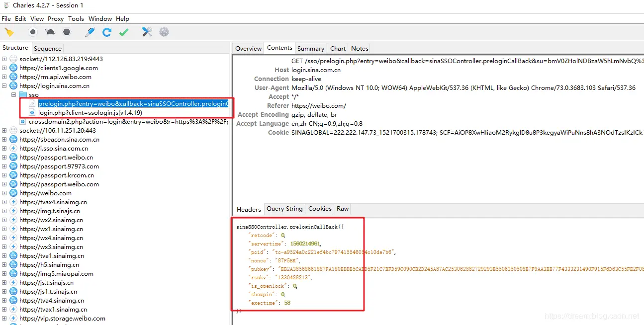Open the Chart tab
Screen dimensions: 644x325
(338, 49)
